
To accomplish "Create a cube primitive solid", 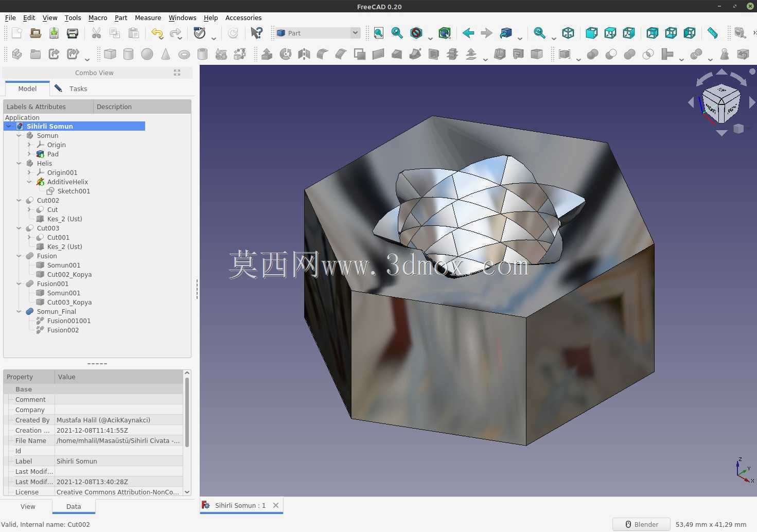I will (110, 54).
